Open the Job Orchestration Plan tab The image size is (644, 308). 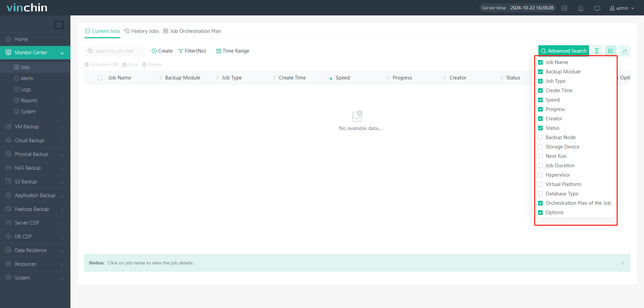pos(192,31)
